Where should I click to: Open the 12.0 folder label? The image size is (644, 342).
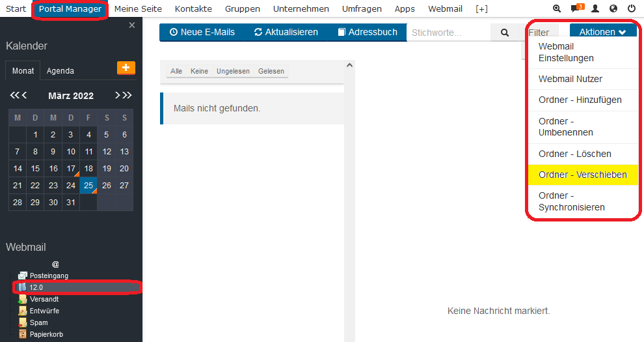tap(36, 287)
